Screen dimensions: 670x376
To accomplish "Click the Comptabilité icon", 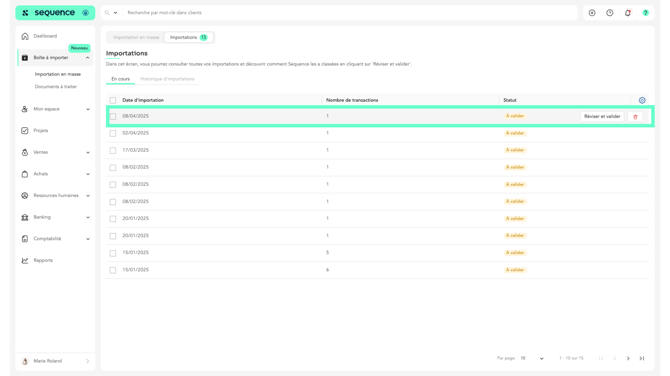I will point(25,239).
